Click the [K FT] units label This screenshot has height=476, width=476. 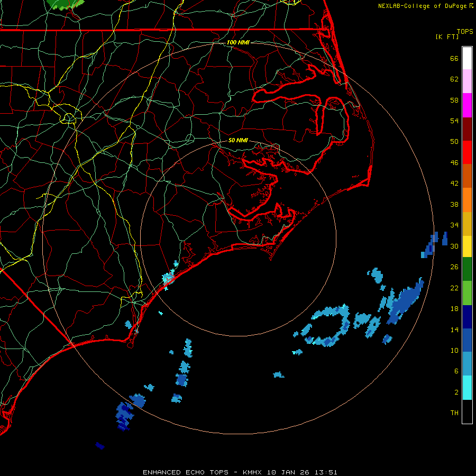[x=447, y=36]
